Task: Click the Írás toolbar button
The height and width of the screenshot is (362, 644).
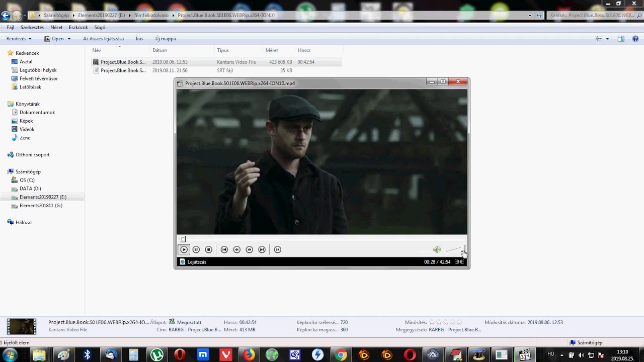Action: click(139, 39)
